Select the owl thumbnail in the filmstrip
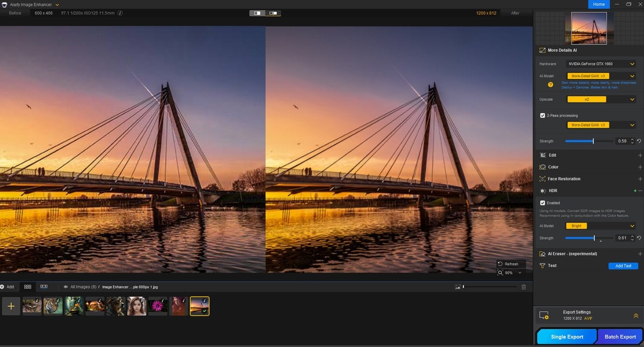The width and height of the screenshot is (644, 347). point(32,306)
